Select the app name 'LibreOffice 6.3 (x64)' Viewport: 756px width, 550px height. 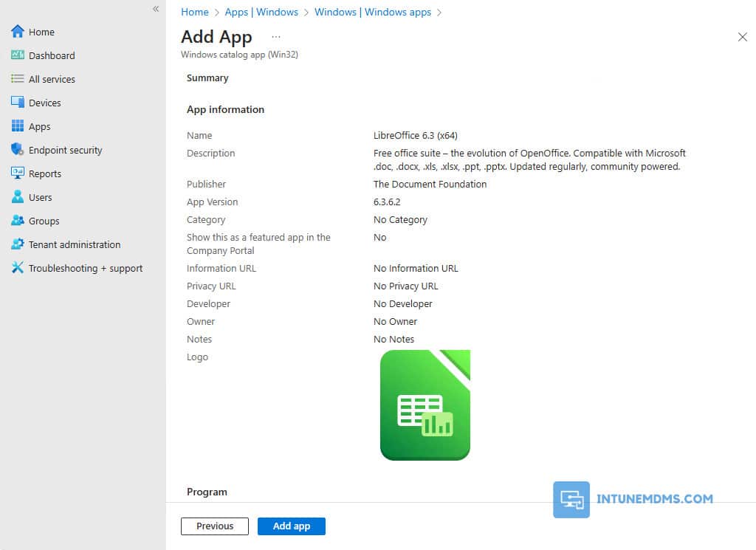(415, 135)
